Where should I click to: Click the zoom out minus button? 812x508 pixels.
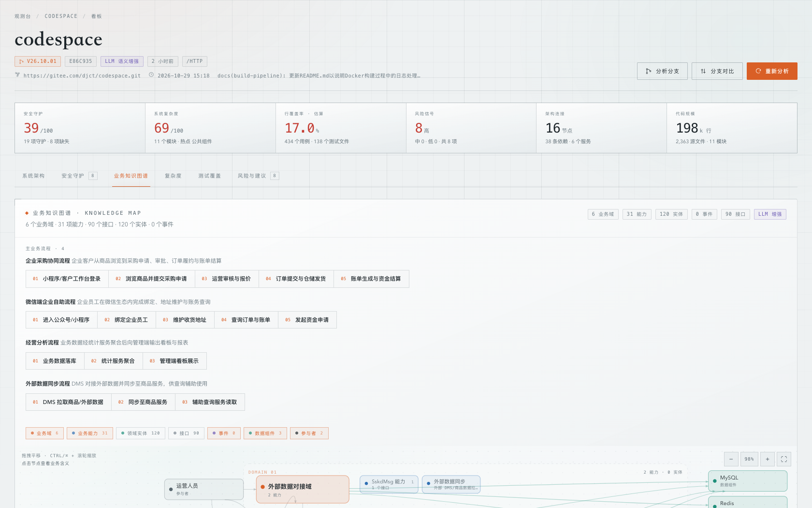pyautogui.click(x=731, y=459)
